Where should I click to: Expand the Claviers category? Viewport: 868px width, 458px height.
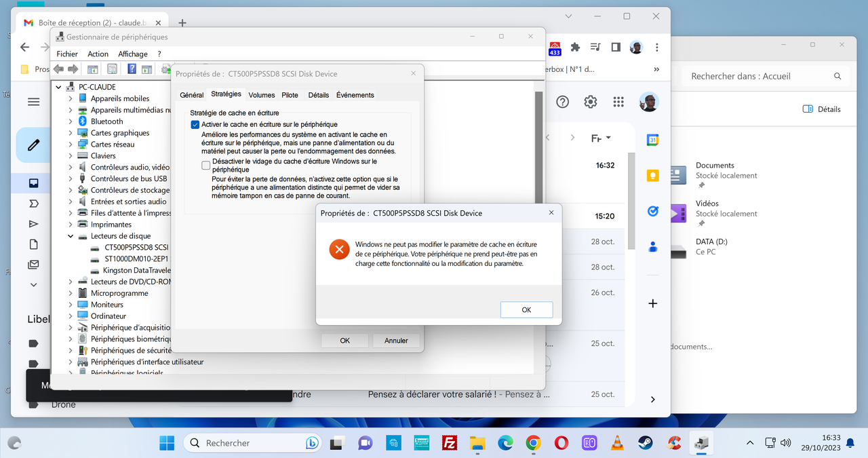pos(71,156)
